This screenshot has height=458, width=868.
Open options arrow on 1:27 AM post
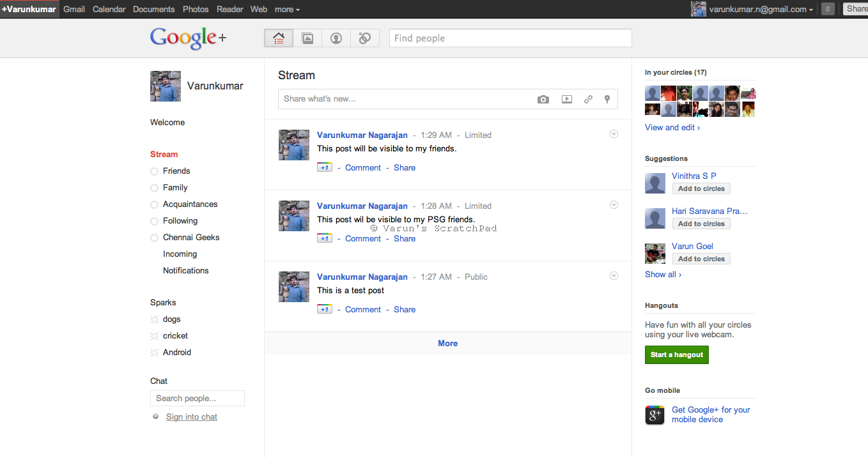click(614, 276)
